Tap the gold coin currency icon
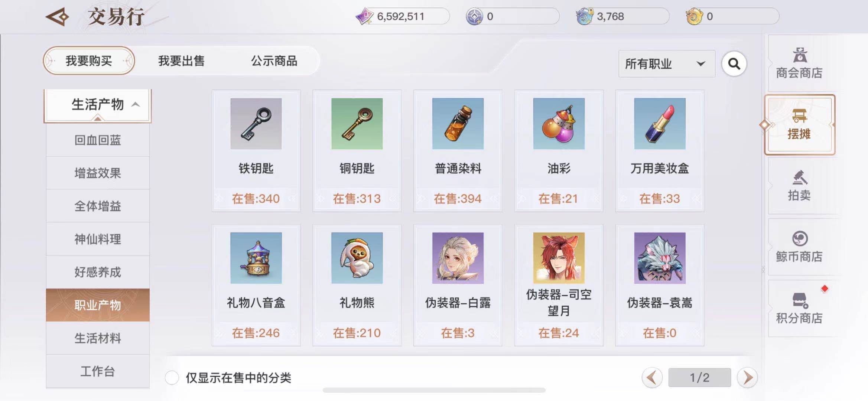Image resolution: width=868 pixels, height=401 pixels. (694, 17)
